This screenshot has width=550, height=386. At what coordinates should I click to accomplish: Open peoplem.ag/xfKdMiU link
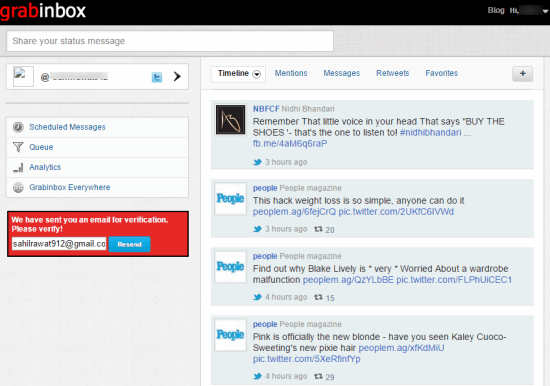pyautogui.click(x=401, y=348)
